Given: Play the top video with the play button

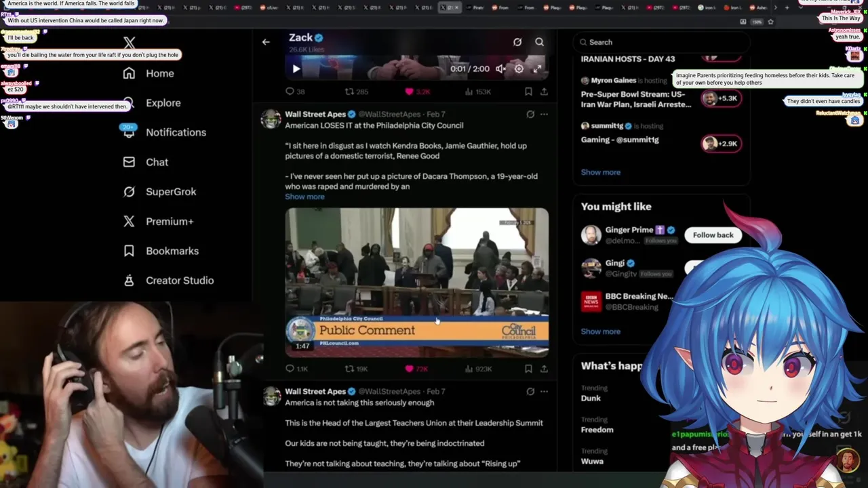Looking at the screenshot, I should coord(296,68).
